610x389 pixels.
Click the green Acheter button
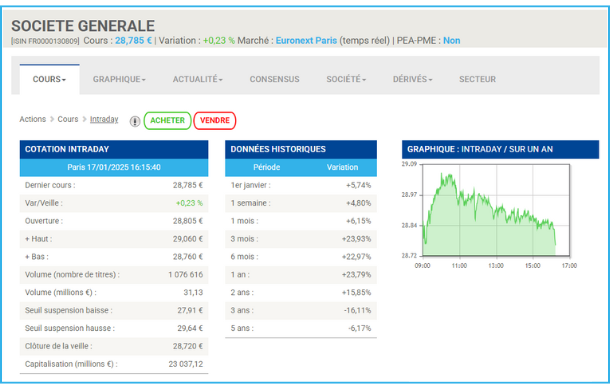pyautogui.click(x=167, y=120)
